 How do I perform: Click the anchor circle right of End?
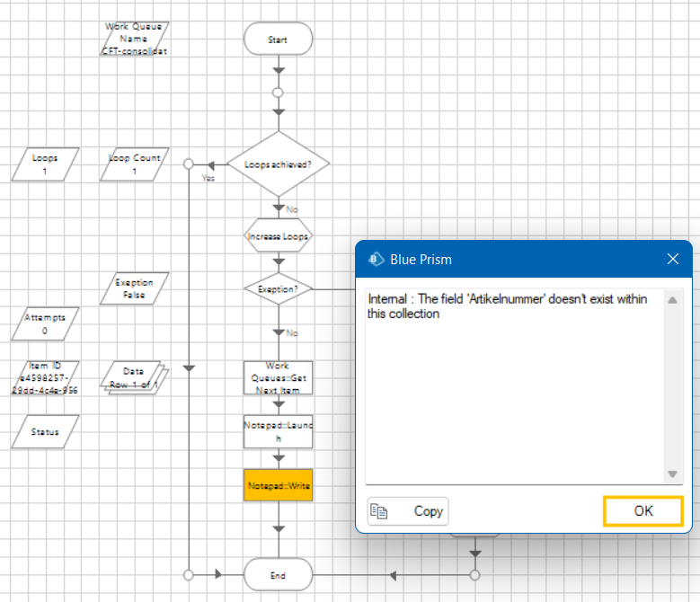pos(475,575)
